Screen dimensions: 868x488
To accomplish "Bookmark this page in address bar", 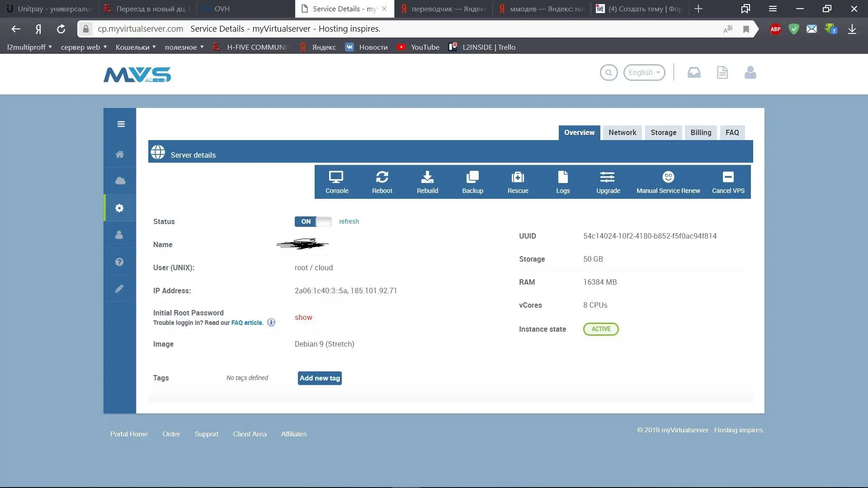I will pyautogui.click(x=746, y=29).
